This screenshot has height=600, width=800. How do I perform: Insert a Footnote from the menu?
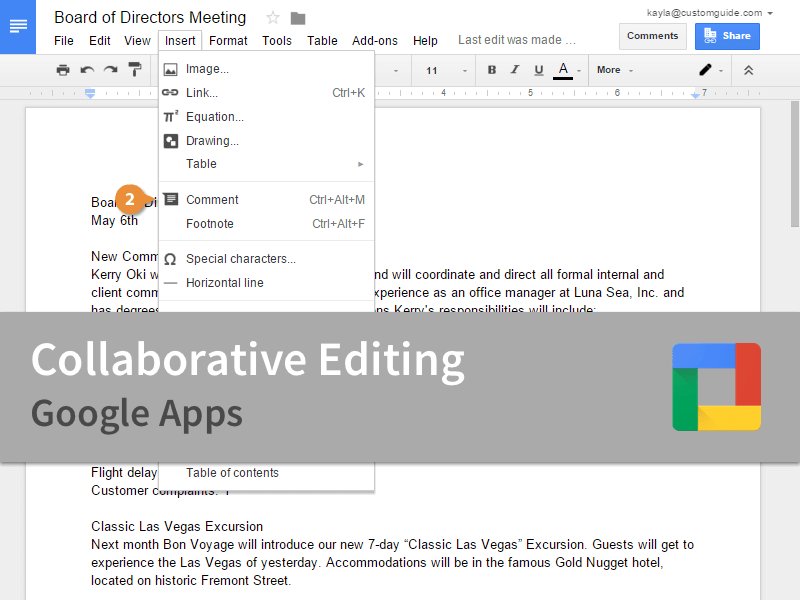click(266, 224)
